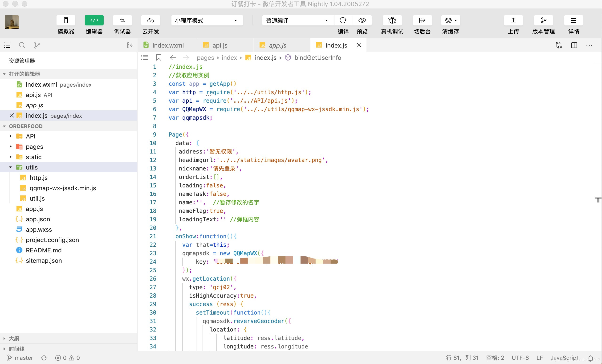Expand the 大纲 outline section
The width and height of the screenshot is (602, 364).
coord(68,339)
